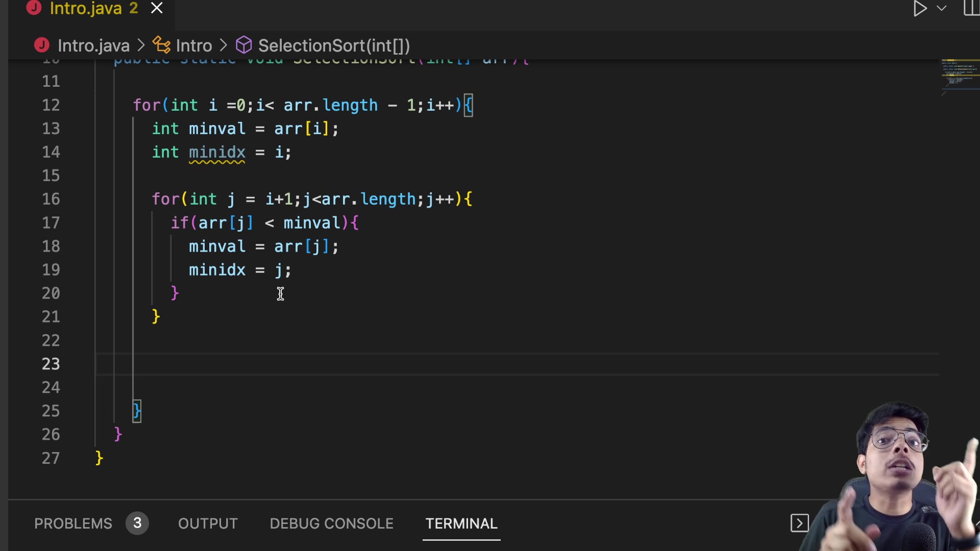Screen dimensions: 980x551
Task: Click the underlined minidx variable on line 14
Action: (217, 152)
